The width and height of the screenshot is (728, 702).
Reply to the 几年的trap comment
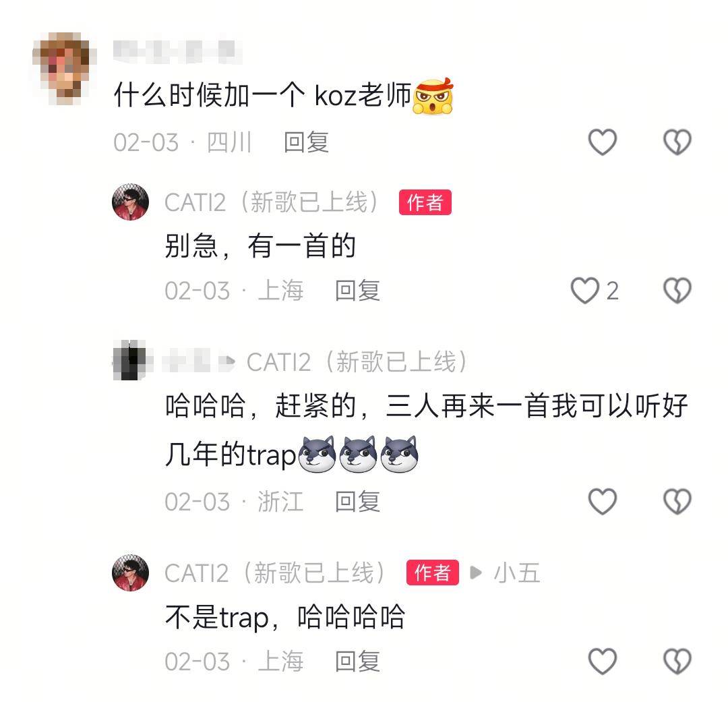(357, 502)
